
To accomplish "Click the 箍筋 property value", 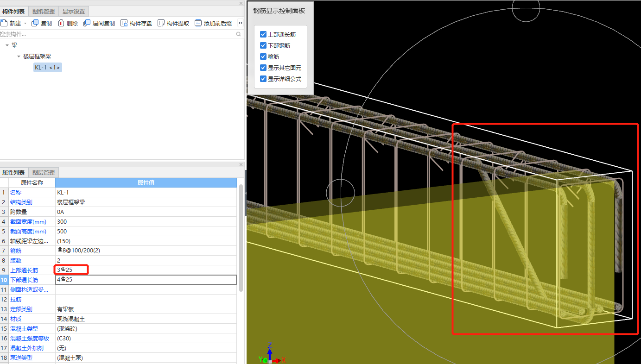I will pyautogui.click(x=146, y=251).
